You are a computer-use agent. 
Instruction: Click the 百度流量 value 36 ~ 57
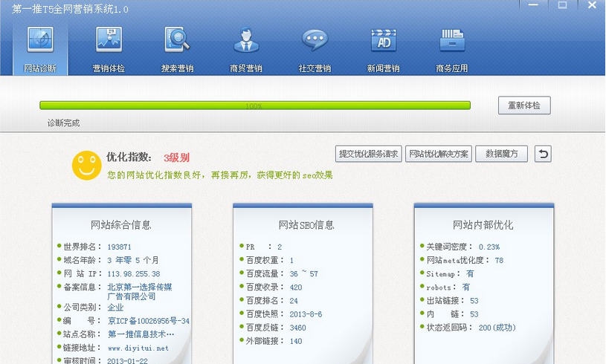pyautogui.click(x=304, y=273)
